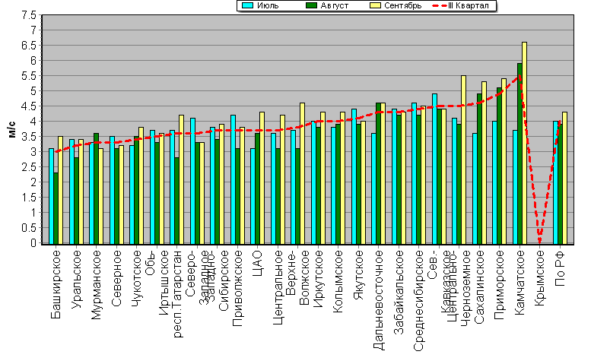The height and width of the screenshot is (364, 591).
Task: Click the red dashed III Квартал legend marker
Action: [439, 5]
